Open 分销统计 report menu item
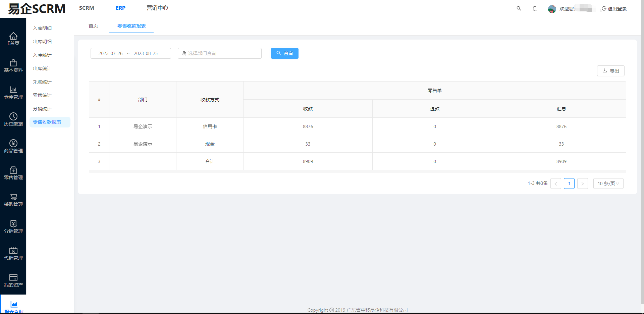Image resolution: width=644 pixels, height=314 pixels. tap(42, 109)
